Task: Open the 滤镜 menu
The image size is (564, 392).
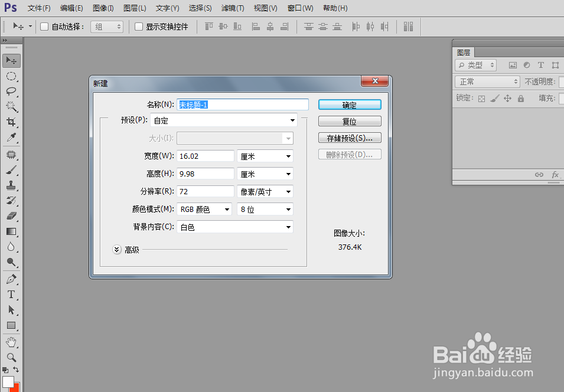Action: tap(232, 8)
